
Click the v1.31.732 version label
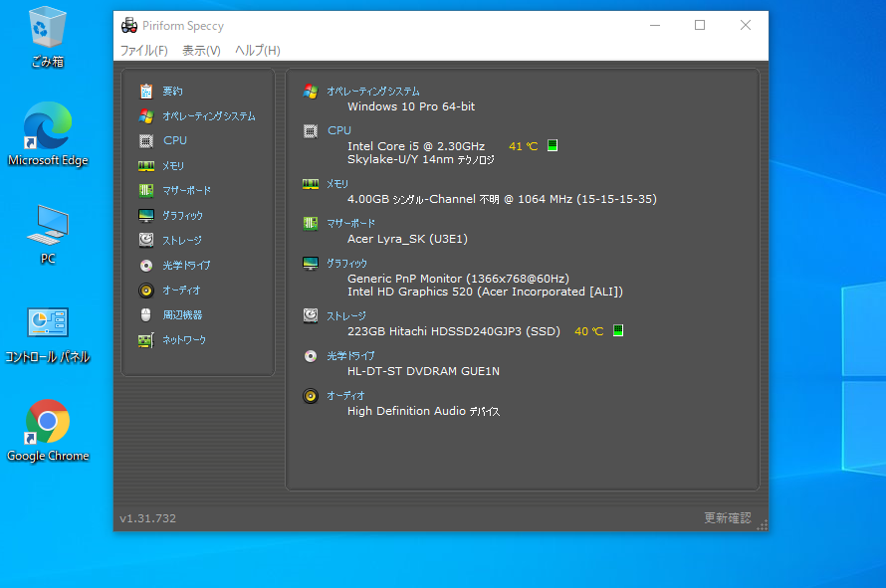click(148, 518)
